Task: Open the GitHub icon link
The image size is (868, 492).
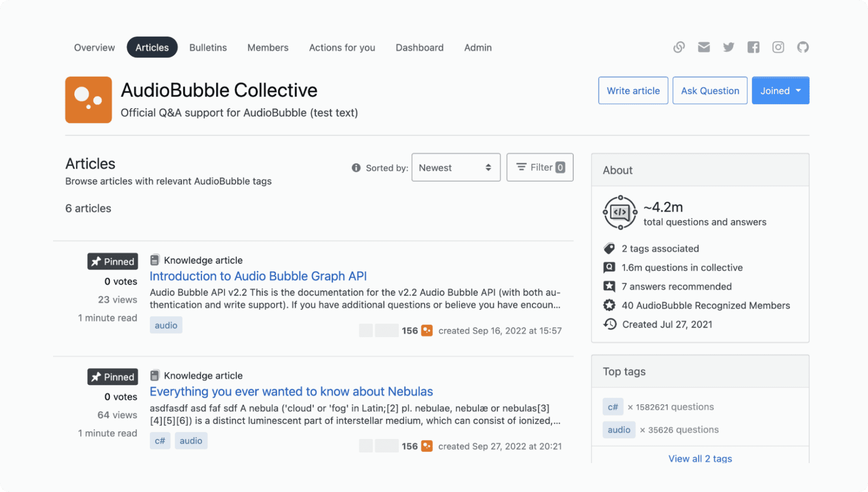Action: click(803, 47)
